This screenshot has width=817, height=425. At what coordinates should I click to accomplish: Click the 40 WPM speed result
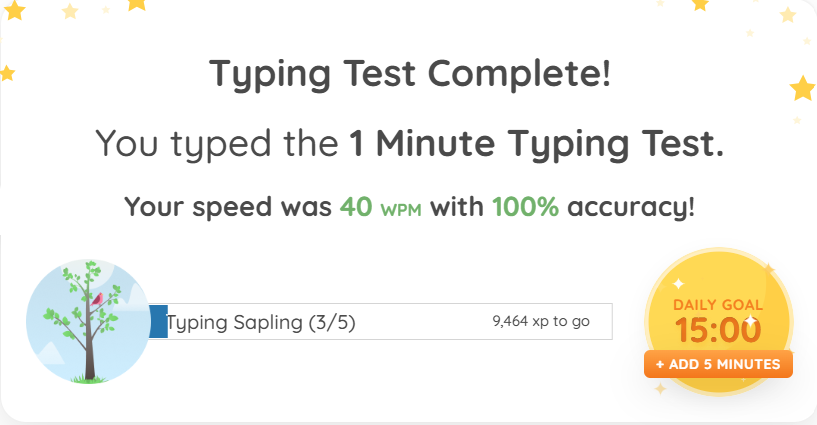point(376,208)
